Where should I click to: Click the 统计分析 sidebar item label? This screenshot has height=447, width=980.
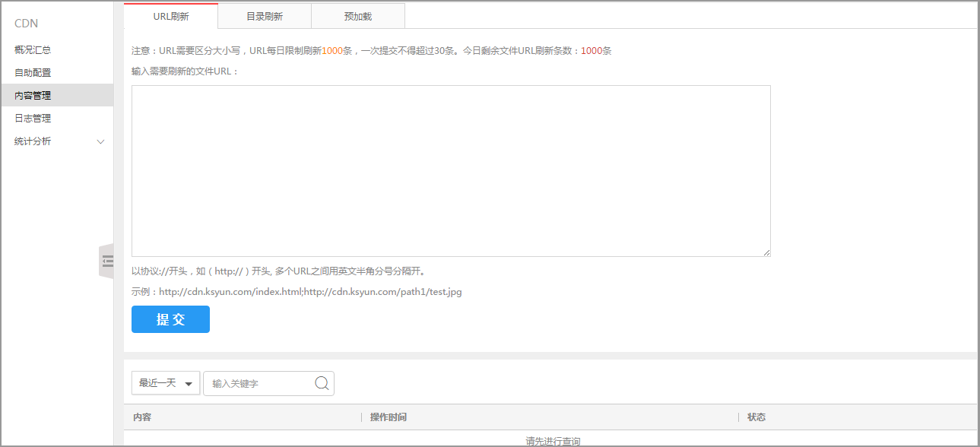pyautogui.click(x=33, y=141)
